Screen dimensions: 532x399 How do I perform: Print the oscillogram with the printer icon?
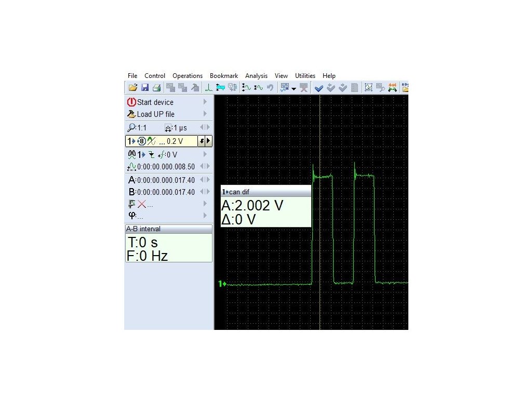(156, 87)
